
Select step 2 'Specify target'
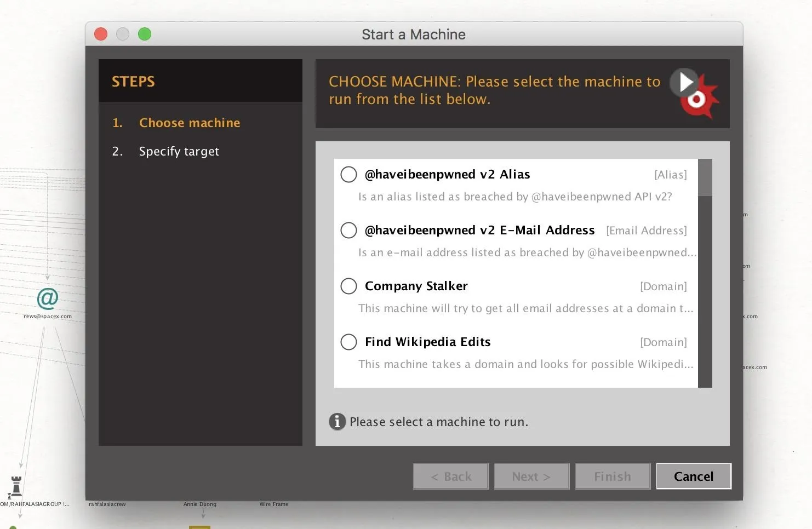(x=165, y=151)
